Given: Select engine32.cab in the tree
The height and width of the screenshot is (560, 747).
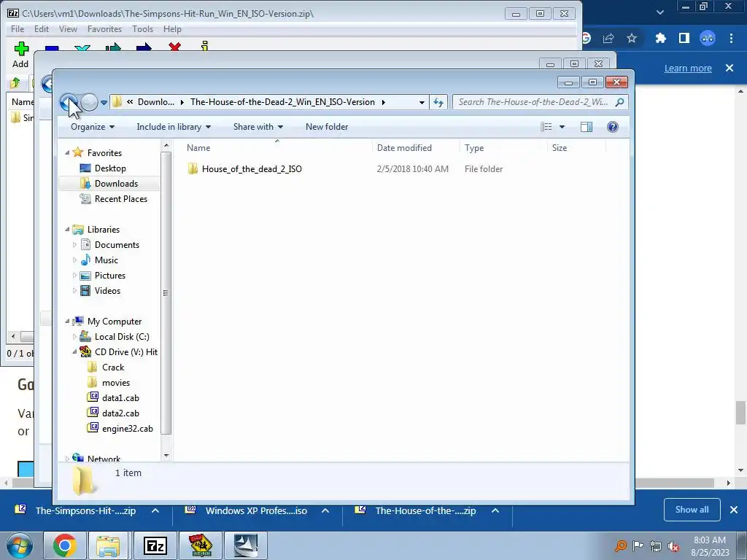Looking at the screenshot, I should coord(127,429).
